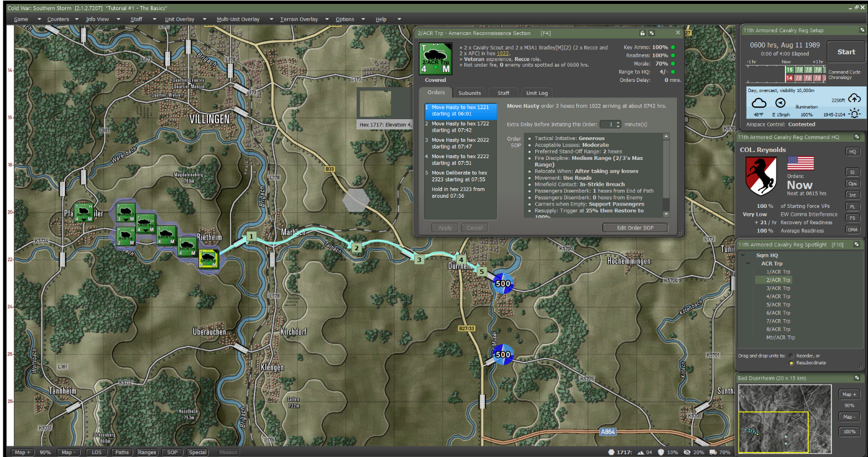The height and width of the screenshot is (457, 868).
Task: Click the Ops staff button
Action: (x=852, y=184)
